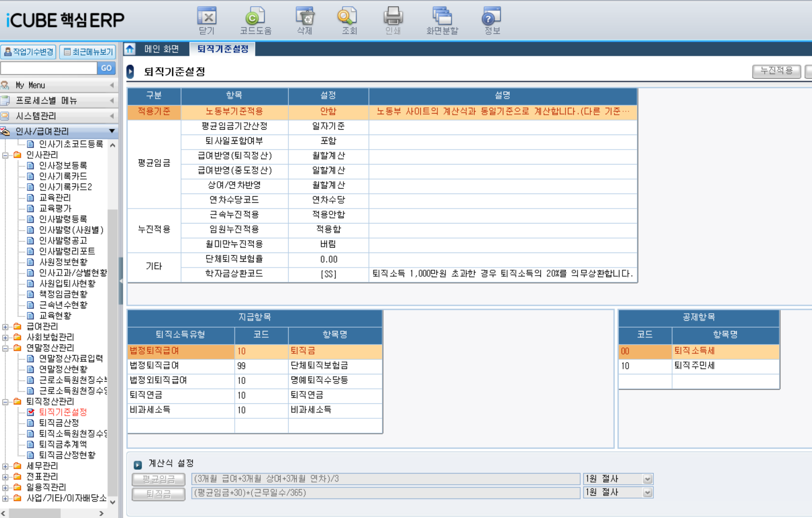Collapse the 인사/급여관리 menu section

point(112,130)
